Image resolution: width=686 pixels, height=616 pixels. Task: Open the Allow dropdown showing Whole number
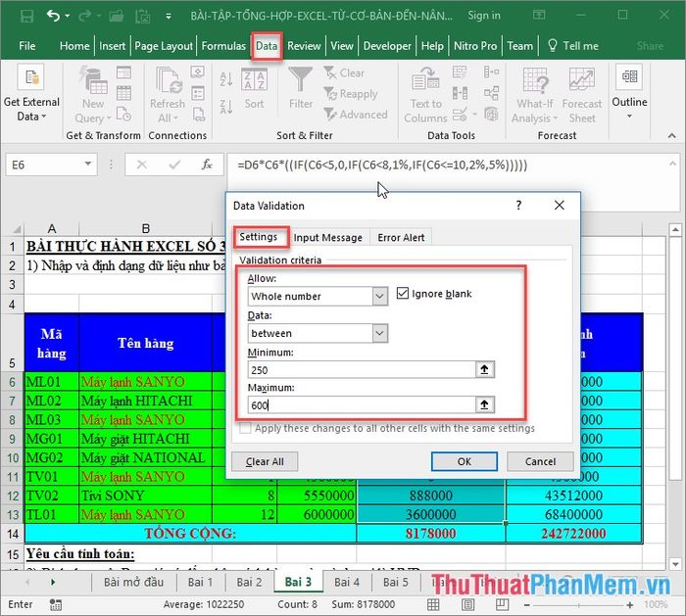coord(380,296)
